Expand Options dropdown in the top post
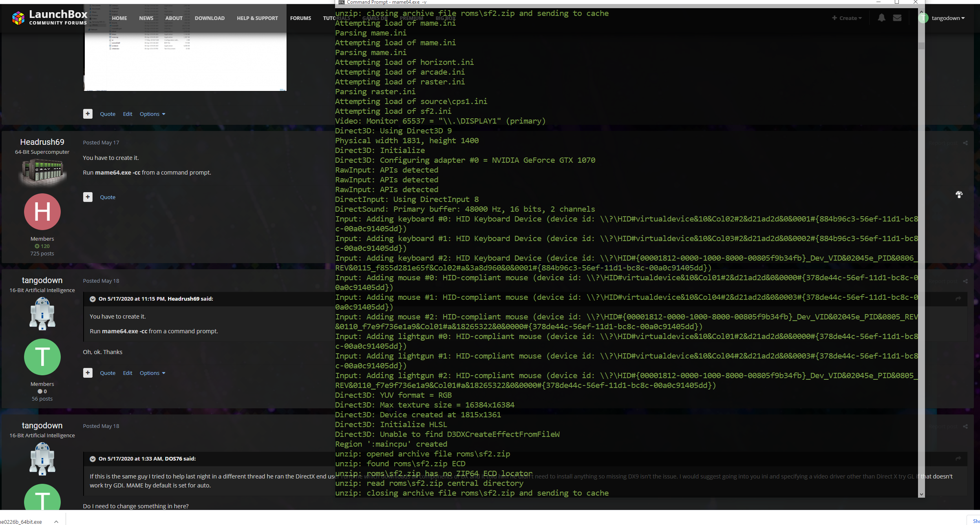 pos(152,114)
